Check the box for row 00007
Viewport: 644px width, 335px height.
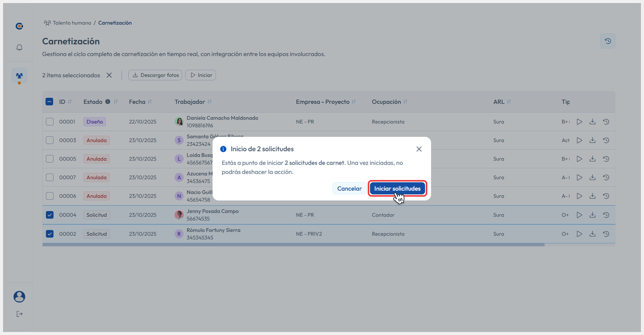[50, 177]
